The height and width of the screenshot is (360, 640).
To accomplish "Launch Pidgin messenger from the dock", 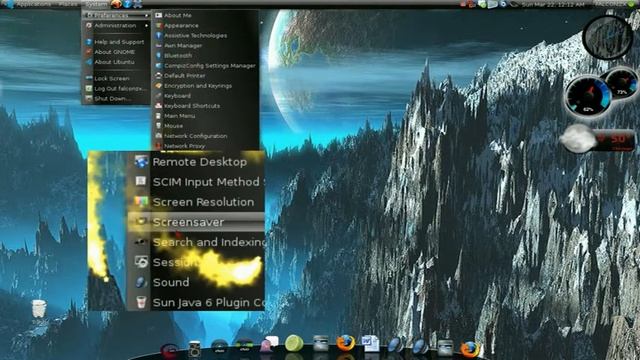I will pos(269,344).
